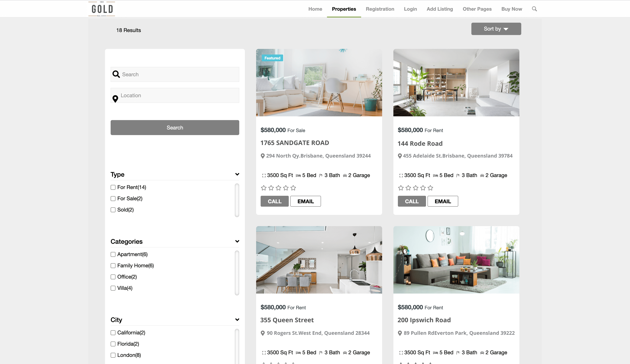Open the Featured 1765 Sandgate Road photo
The width and height of the screenshot is (630, 364).
[319, 83]
